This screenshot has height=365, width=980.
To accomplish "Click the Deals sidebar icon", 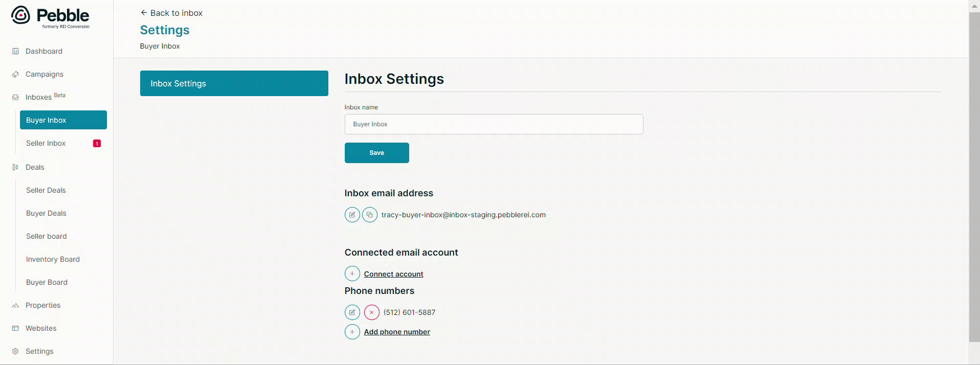I will pyautogui.click(x=15, y=167).
